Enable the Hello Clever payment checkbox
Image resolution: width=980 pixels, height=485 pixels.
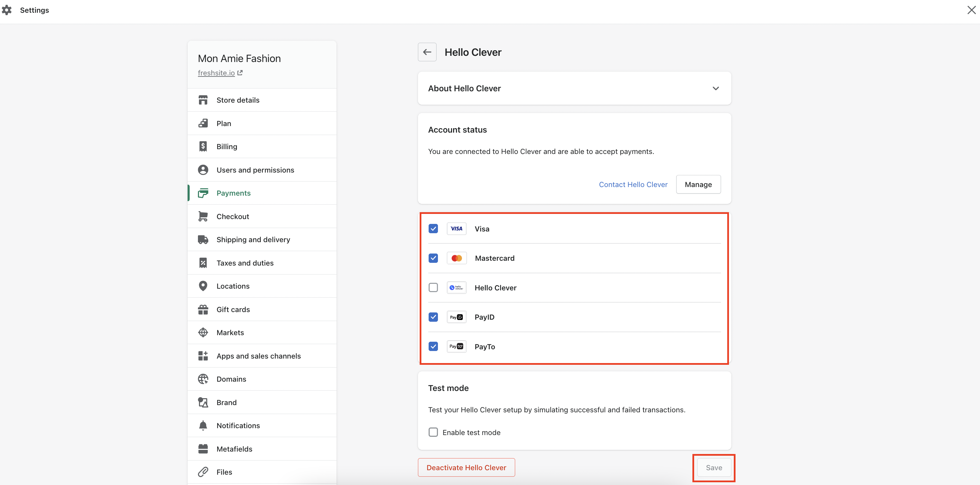[433, 287]
